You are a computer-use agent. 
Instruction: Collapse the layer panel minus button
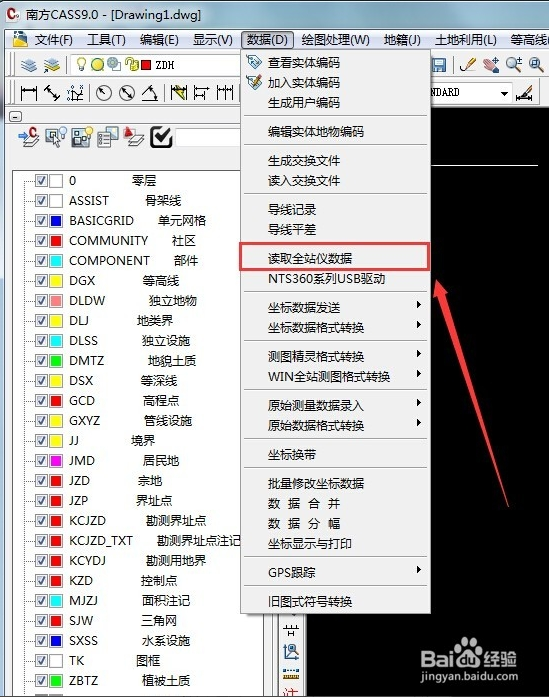(x=16, y=116)
